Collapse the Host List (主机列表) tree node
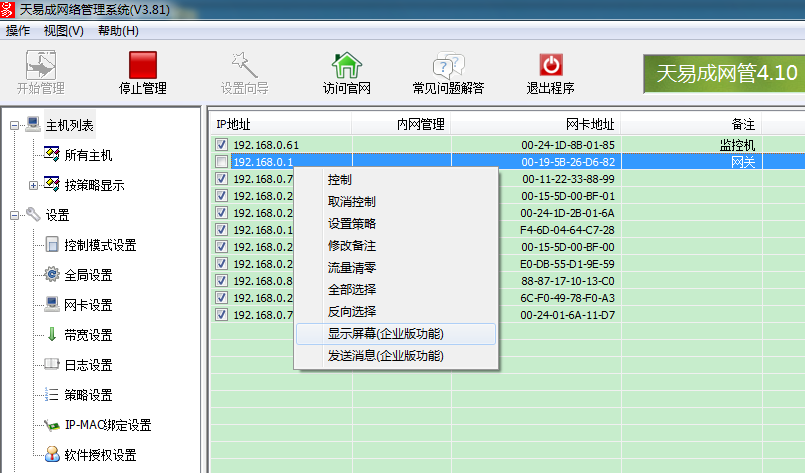805x473 pixels. click(x=14, y=125)
